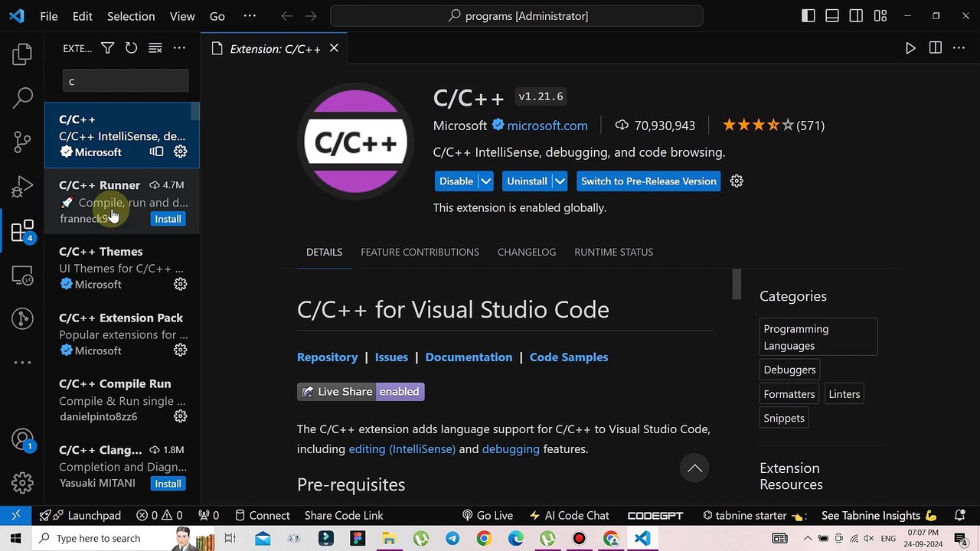Customize layout icon in title bar

880,15
